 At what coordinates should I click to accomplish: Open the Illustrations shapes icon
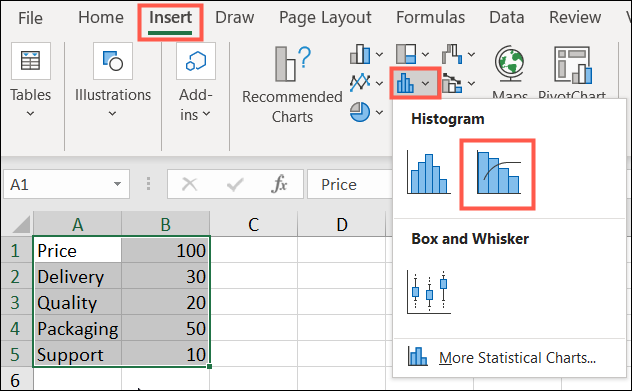pos(113,61)
